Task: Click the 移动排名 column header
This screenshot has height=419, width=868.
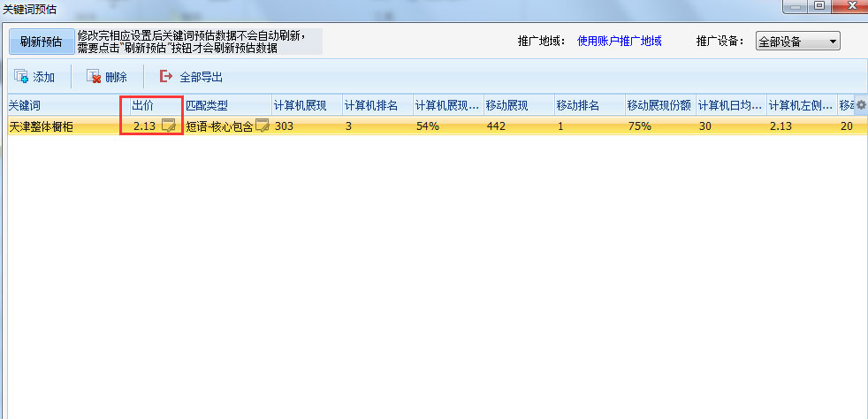Action: (588, 105)
